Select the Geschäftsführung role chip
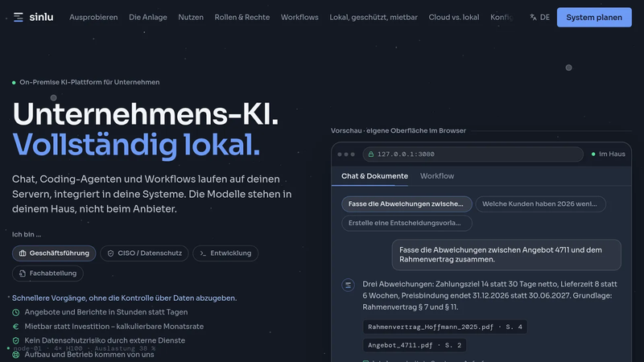The image size is (644, 362). 54,253
